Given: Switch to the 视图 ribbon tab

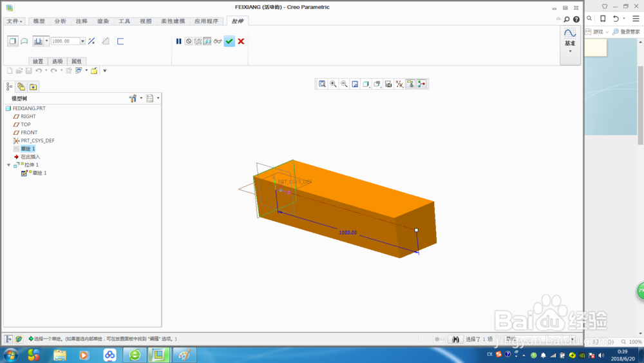Looking at the screenshot, I should [146, 21].
